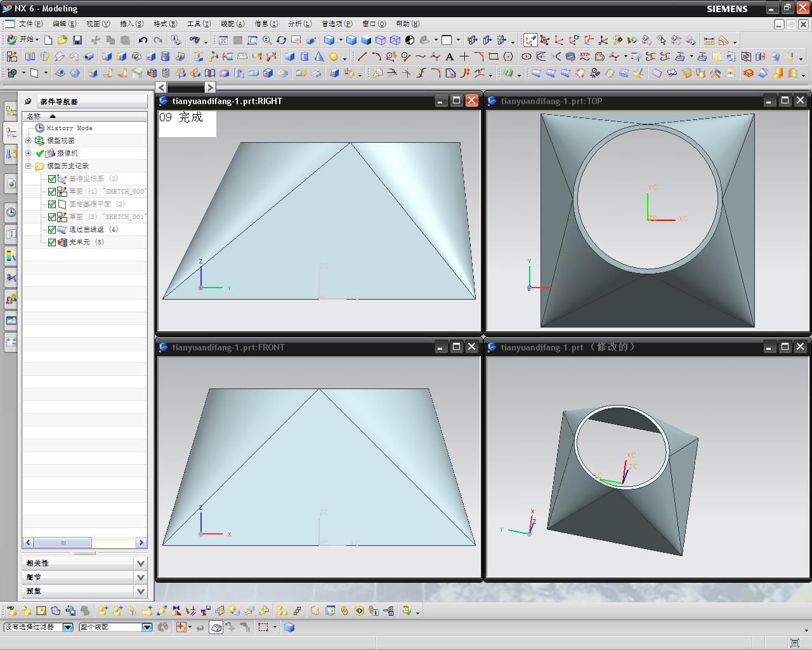Select the Arc curve tool
Image resolution: width=812 pixels, height=650 pixels.
[x=376, y=56]
